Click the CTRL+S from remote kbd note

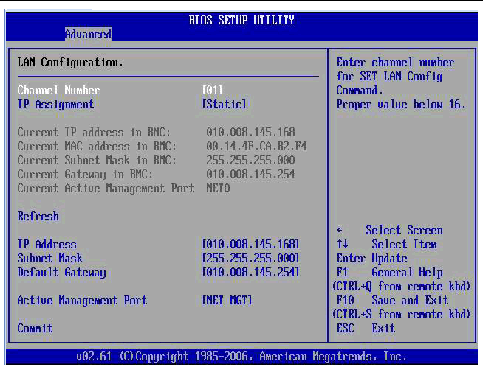coord(401,314)
